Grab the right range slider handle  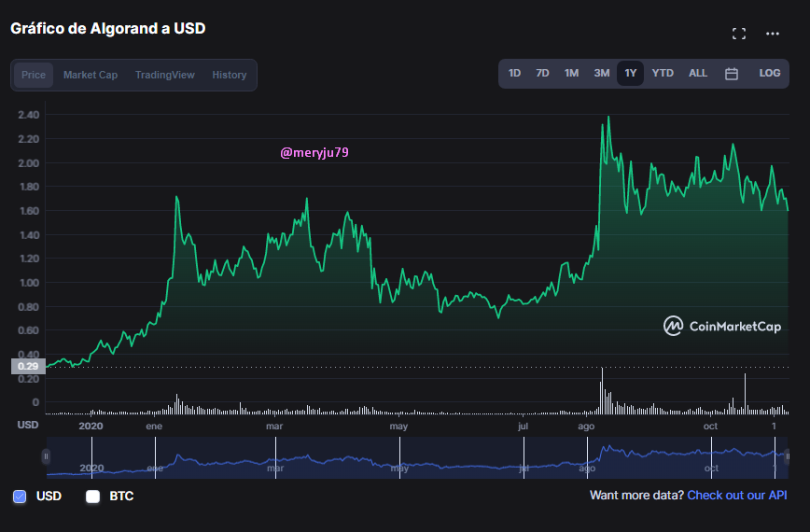(787, 456)
